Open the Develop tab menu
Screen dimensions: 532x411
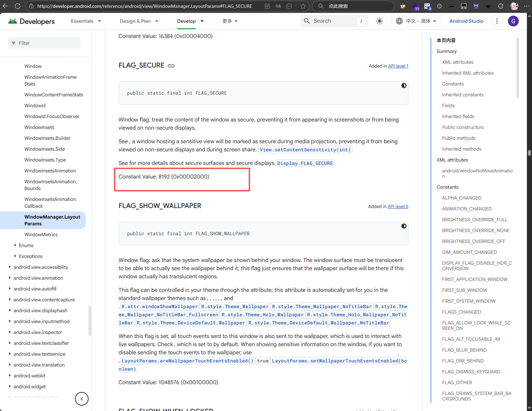(x=190, y=21)
